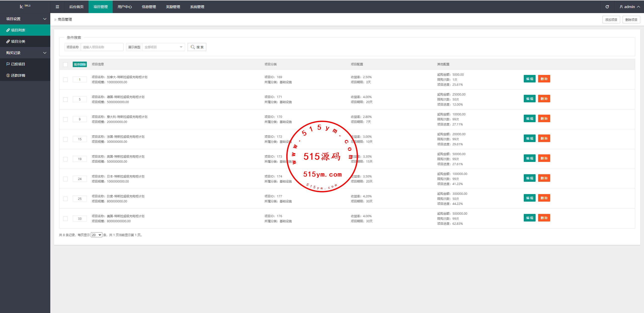Open the per-page record count dropdown
Screen dimensions: 644x313
[96, 235]
